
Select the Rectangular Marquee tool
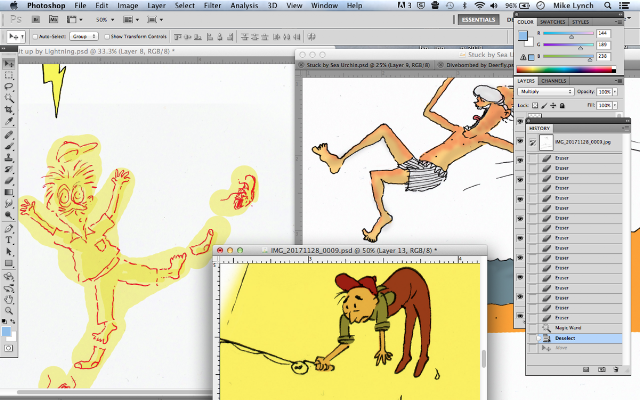[9, 75]
